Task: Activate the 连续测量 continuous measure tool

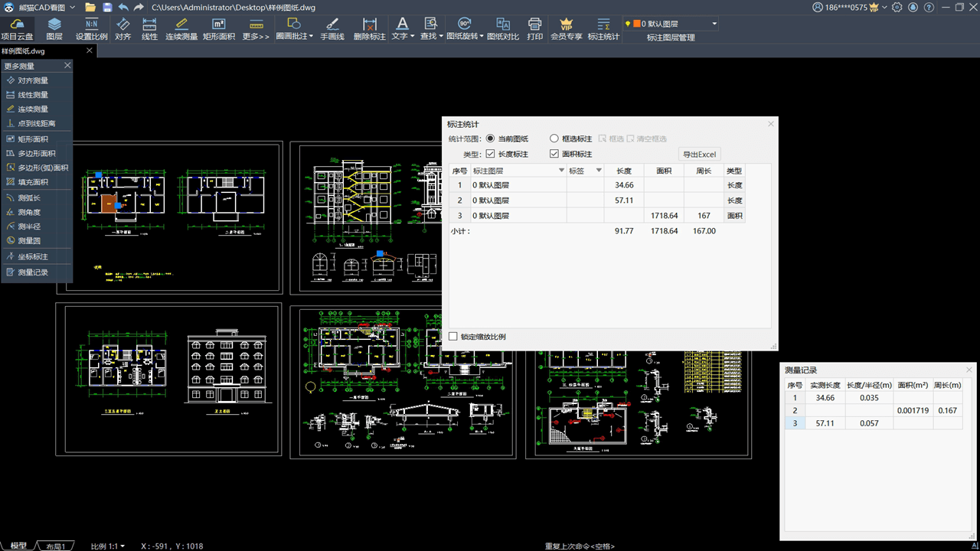Action: pos(181,29)
